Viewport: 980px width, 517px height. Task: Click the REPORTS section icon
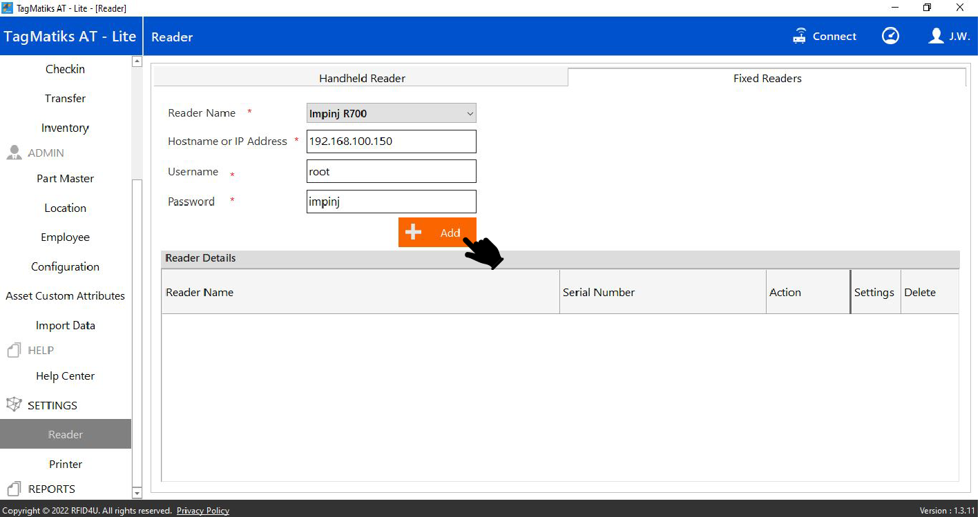tap(14, 489)
